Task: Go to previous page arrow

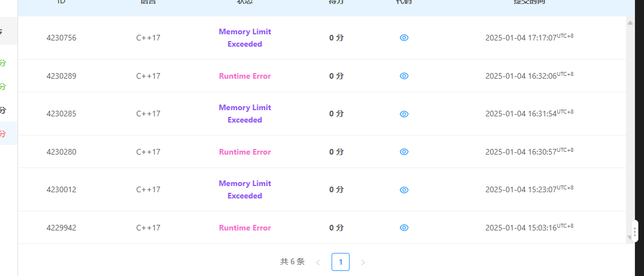Action: click(x=318, y=263)
